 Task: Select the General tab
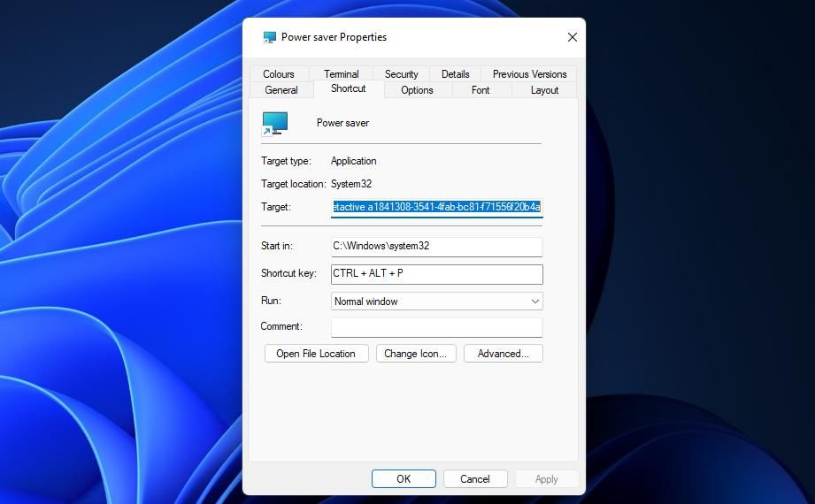tap(281, 90)
